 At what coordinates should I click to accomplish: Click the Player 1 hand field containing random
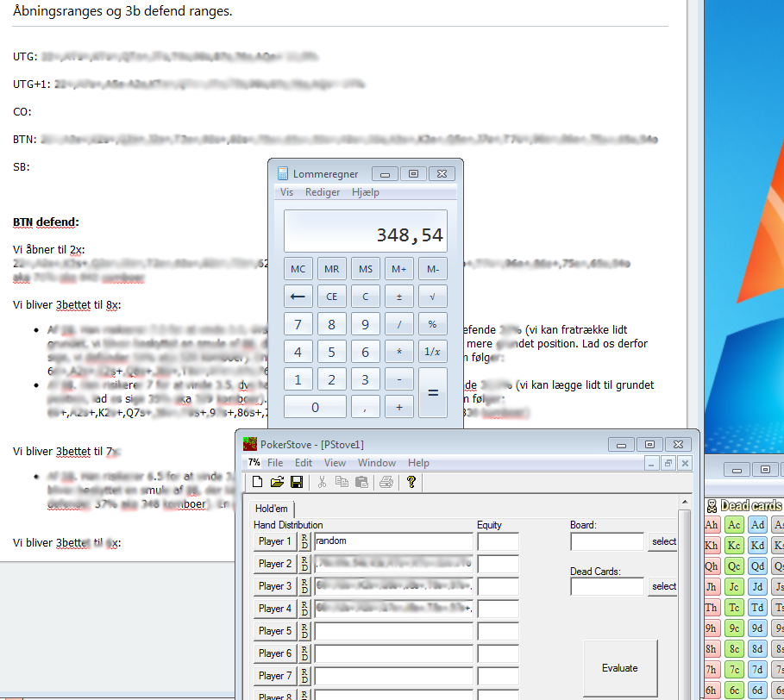coord(393,541)
